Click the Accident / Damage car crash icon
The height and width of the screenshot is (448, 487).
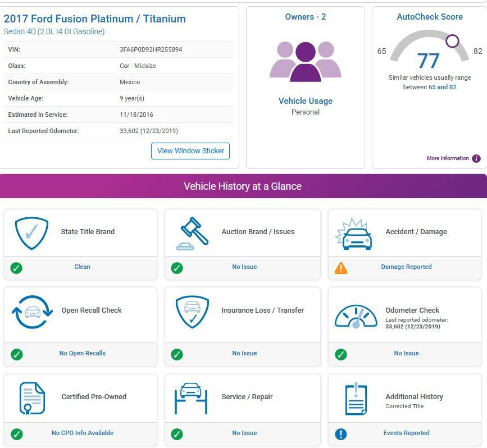(354, 234)
